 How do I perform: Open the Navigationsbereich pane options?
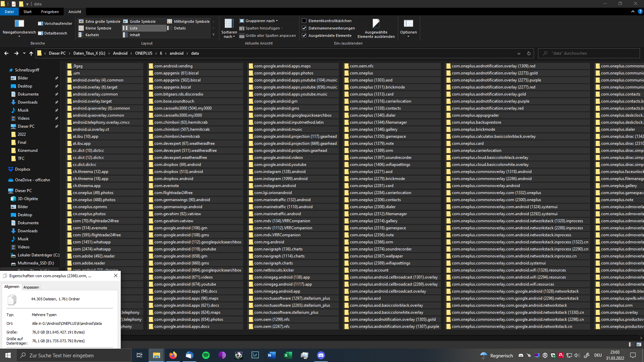coord(19,28)
